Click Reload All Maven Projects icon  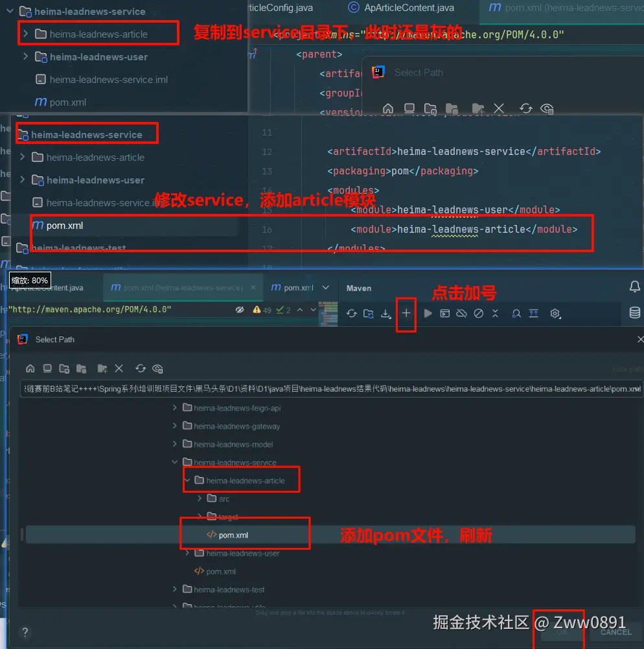tap(352, 313)
